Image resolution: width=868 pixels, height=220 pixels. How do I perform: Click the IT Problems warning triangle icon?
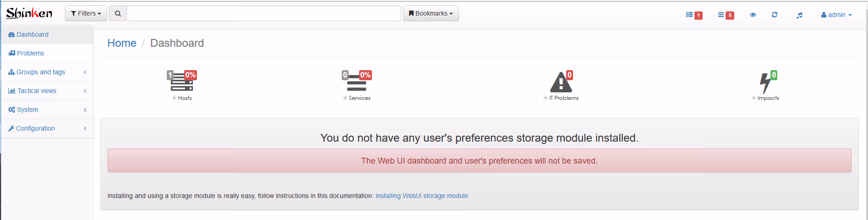point(561,82)
